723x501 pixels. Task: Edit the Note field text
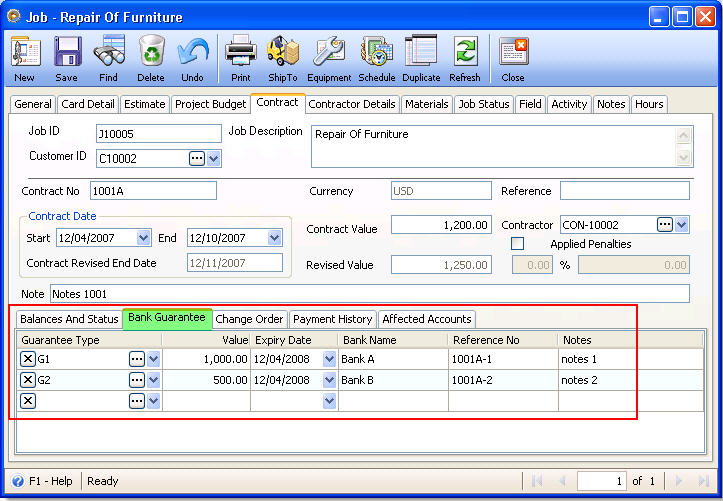click(x=370, y=294)
